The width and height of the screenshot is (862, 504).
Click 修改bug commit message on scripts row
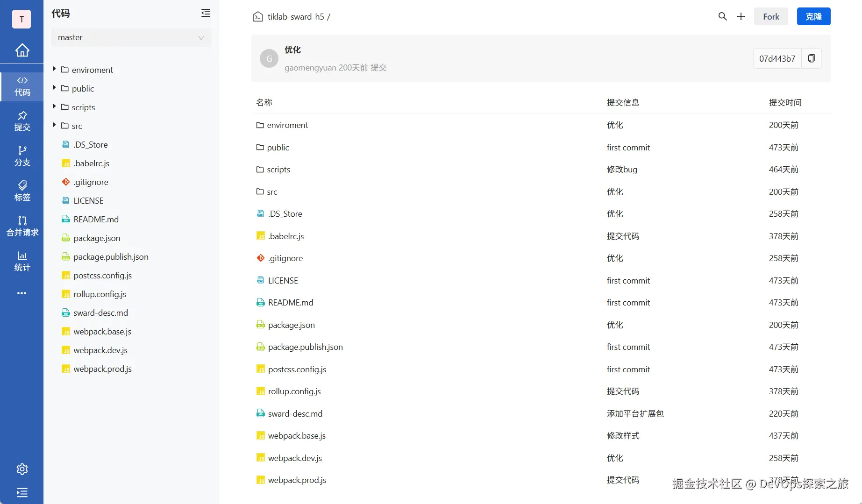622,170
